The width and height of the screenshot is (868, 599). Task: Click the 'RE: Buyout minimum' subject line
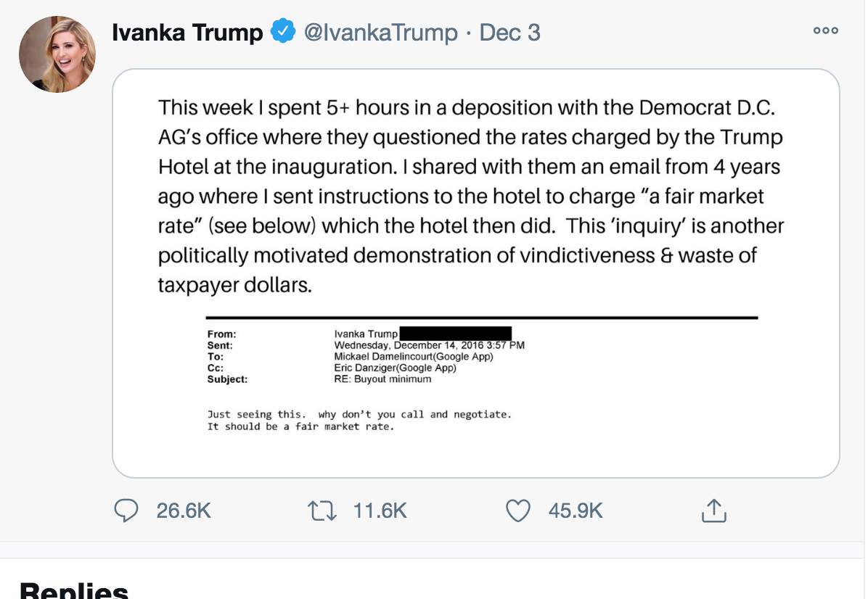382,379
